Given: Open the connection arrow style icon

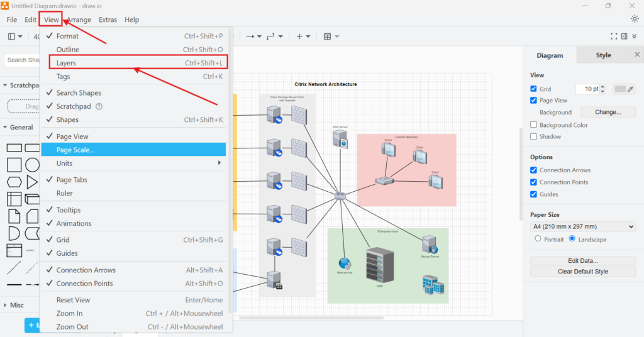Looking at the screenshot, I should (x=253, y=36).
